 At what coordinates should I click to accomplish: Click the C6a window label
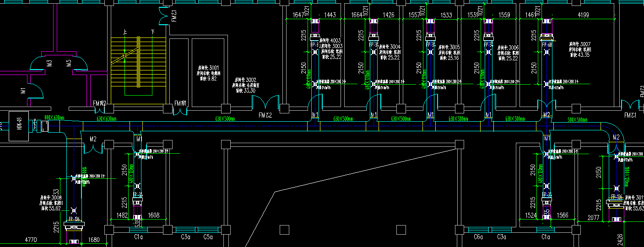coord(478,237)
